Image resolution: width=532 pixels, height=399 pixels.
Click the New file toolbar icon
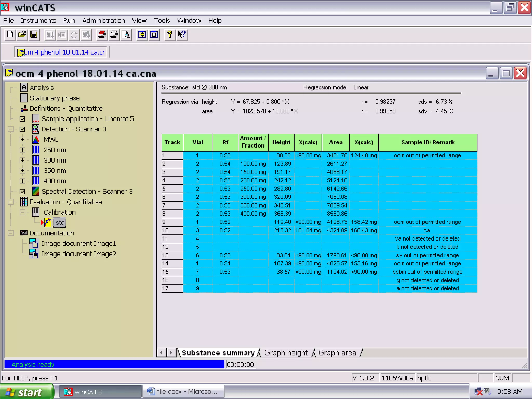tap(10, 35)
